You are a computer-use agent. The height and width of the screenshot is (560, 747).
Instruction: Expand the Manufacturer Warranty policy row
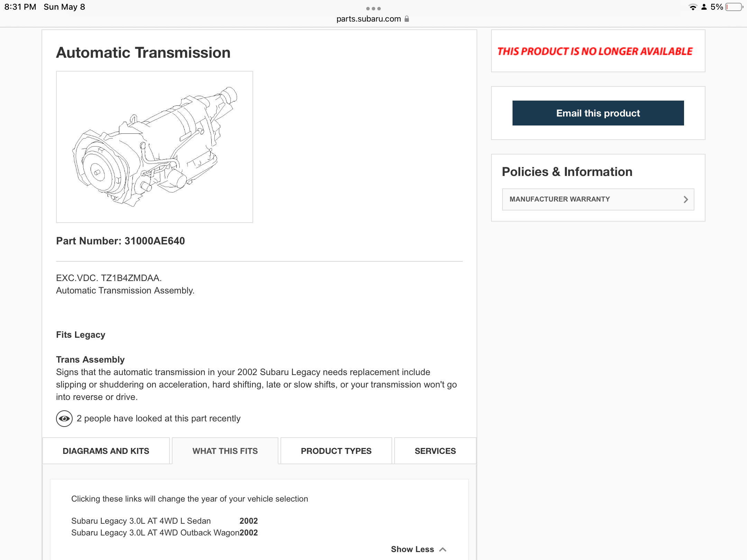598,199
